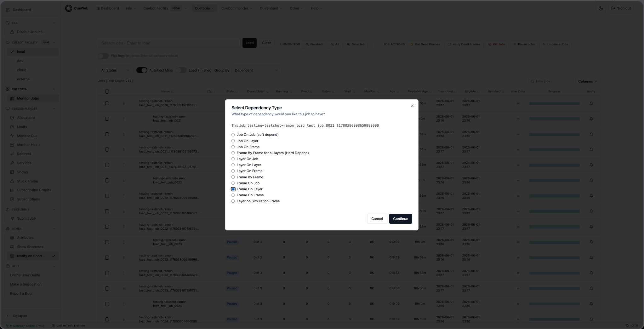
Task: Click the Monitor Hosts icon
Action: pyautogui.click(x=12, y=145)
